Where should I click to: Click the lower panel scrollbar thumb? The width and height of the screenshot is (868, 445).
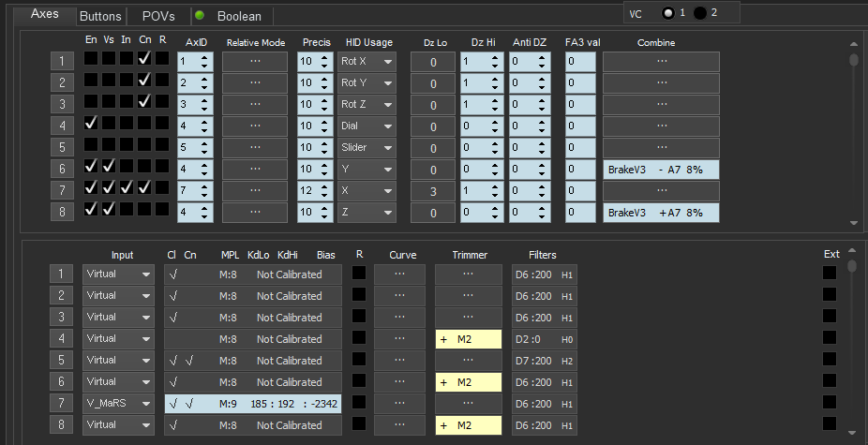(x=852, y=266)
